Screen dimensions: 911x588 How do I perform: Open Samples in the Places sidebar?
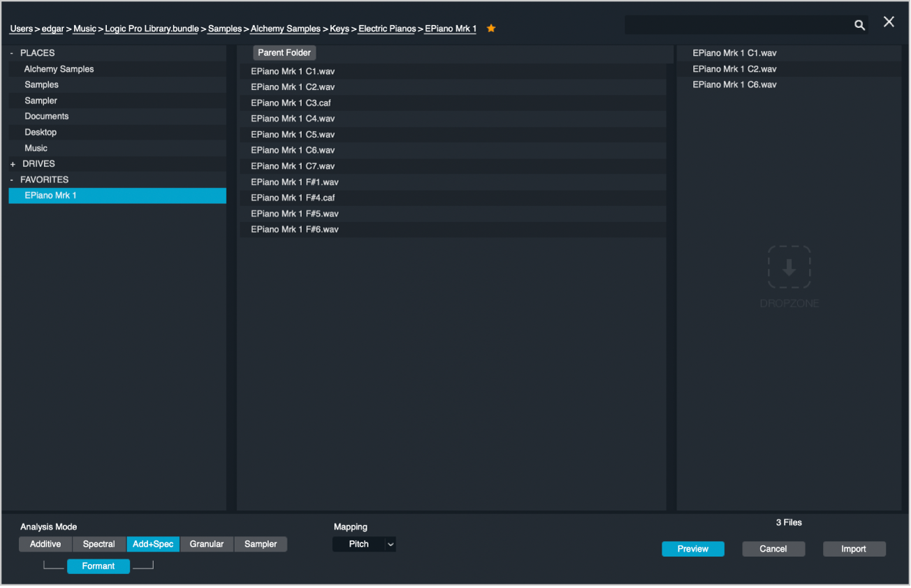(117, 85)
